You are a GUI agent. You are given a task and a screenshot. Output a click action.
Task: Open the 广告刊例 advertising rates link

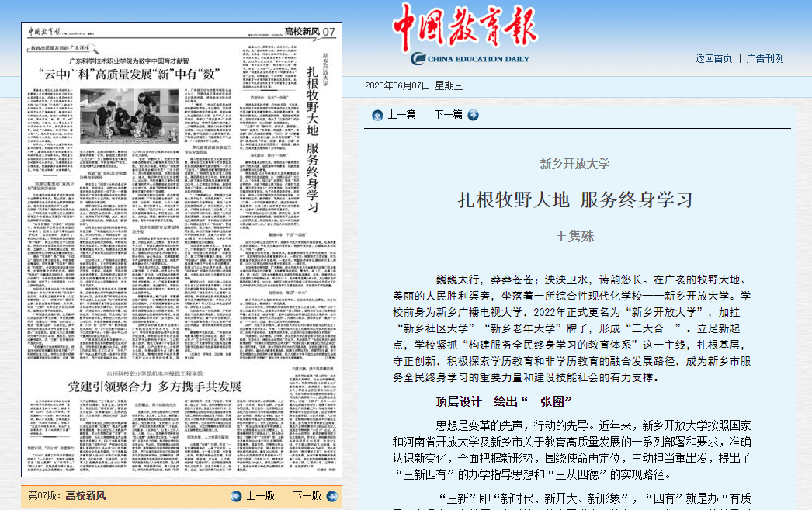point(765,59)
